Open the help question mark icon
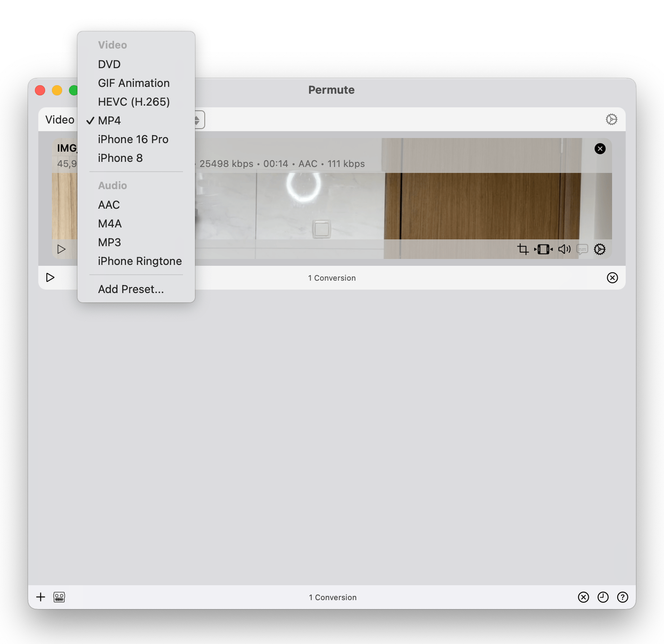664x644 pixels. click(622, 597)
